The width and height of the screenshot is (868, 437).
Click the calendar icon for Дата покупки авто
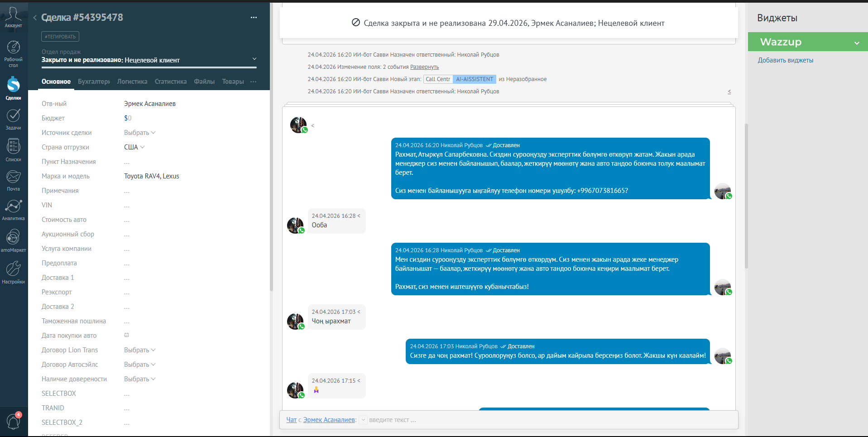click(x=127, y=335)
